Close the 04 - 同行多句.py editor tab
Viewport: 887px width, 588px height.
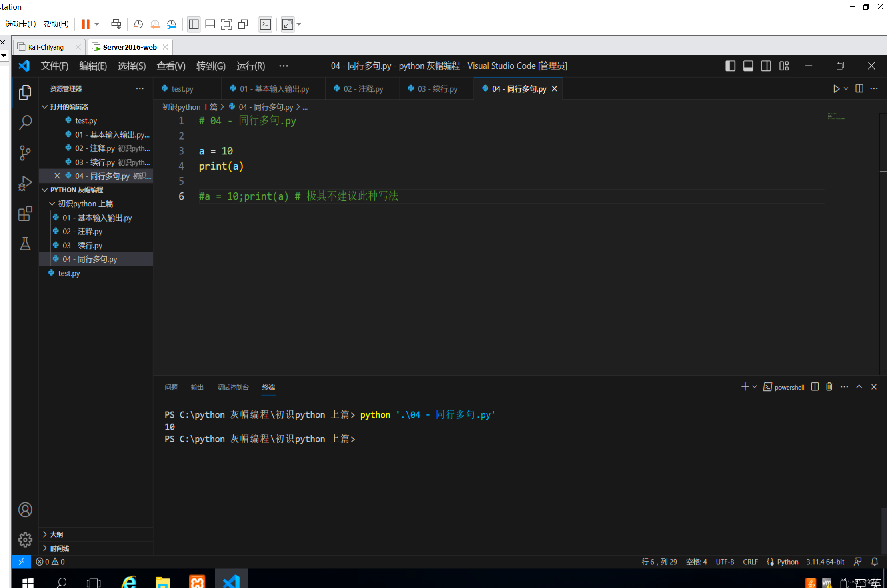click(554, 89)
